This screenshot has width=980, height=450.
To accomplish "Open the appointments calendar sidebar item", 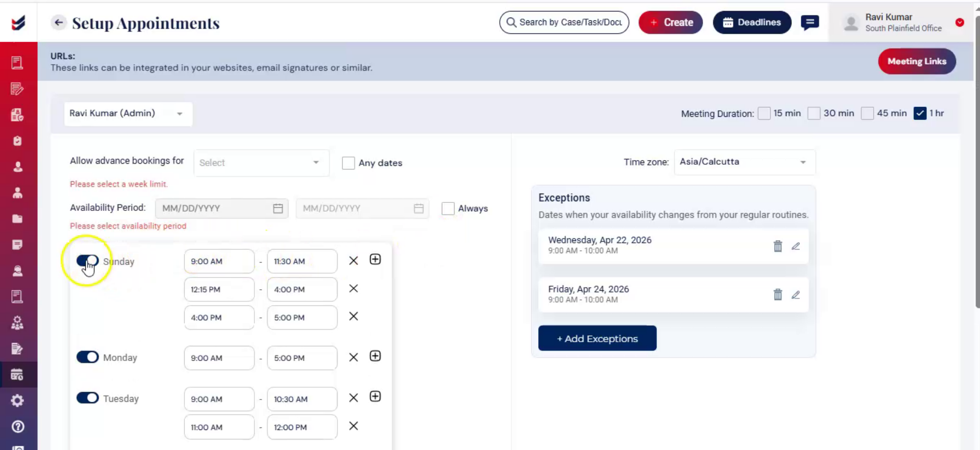I will tap(17, 374).
